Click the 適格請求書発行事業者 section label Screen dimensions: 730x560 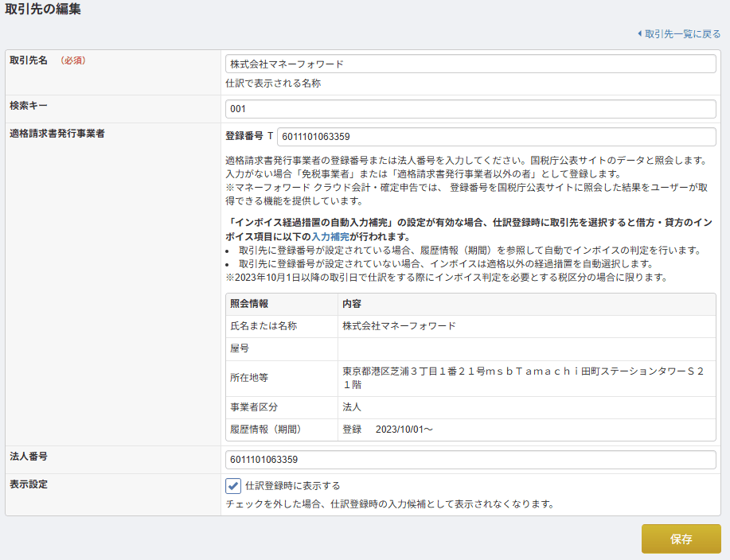(57, 134)
